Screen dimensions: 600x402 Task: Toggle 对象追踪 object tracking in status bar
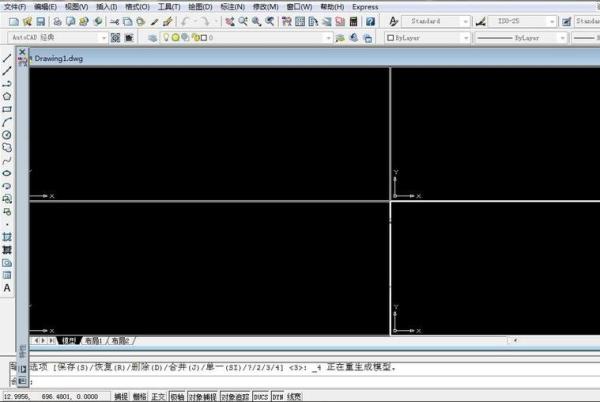235,397
